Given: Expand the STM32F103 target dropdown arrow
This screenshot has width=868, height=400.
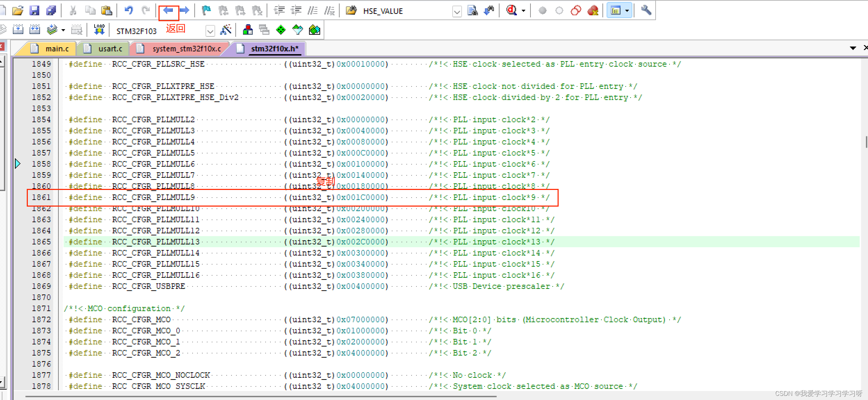Looking at the screenshot, I should 210,31.
